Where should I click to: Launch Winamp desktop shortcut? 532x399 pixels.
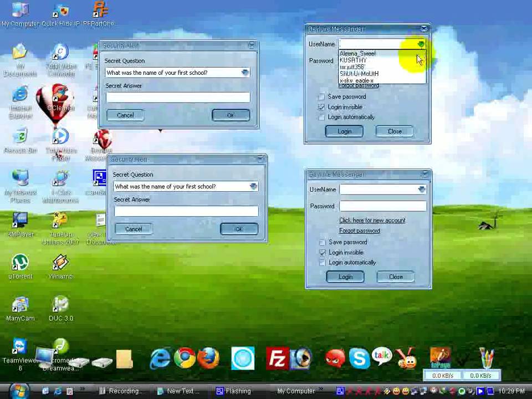click(x=60, y=267)
